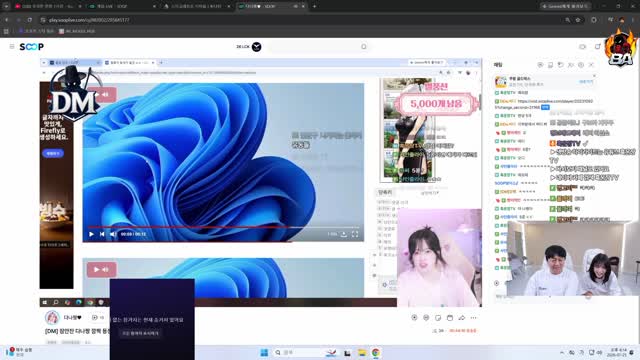Click fourth chat panel header icon
This screenshot has height=360, width=640.
571,65
